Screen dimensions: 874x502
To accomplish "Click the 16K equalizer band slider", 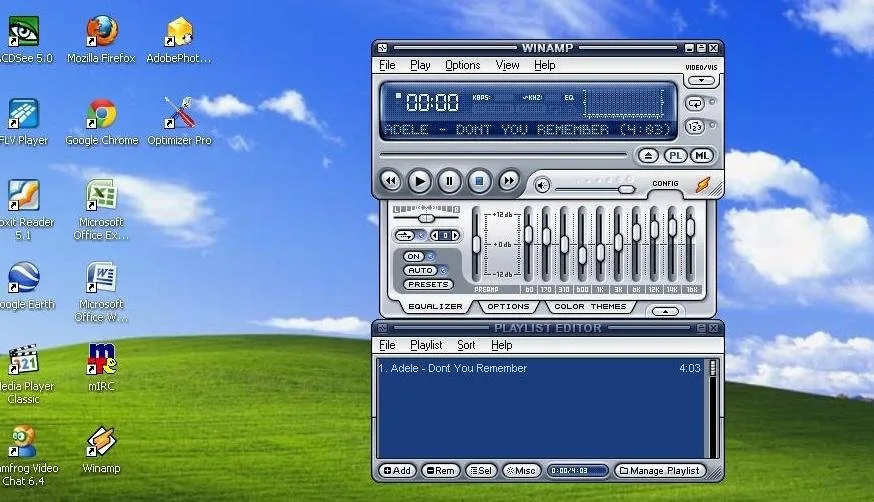I will (x=690, y=227).
